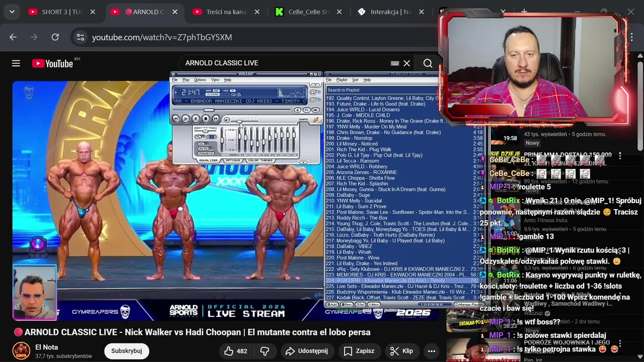Screen dimensions: 644x362
Task: Open equalizer PRESETS in Winamp
Action: click(206, 153)
